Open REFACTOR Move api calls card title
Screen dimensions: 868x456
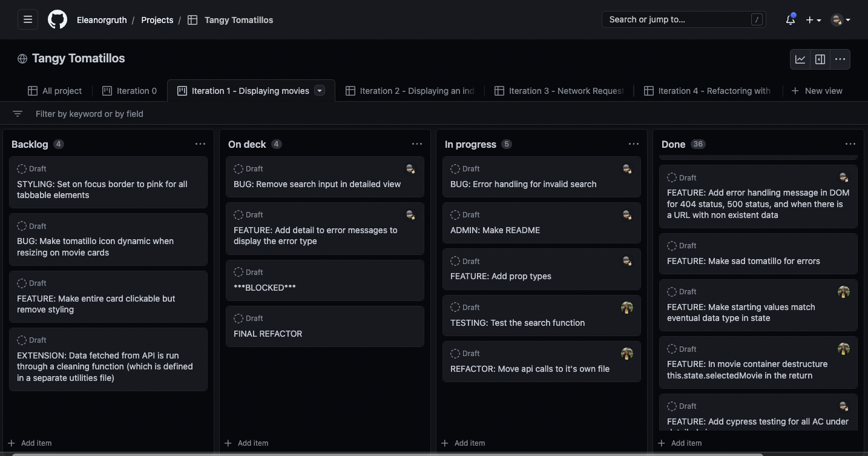tap(530, 369)
